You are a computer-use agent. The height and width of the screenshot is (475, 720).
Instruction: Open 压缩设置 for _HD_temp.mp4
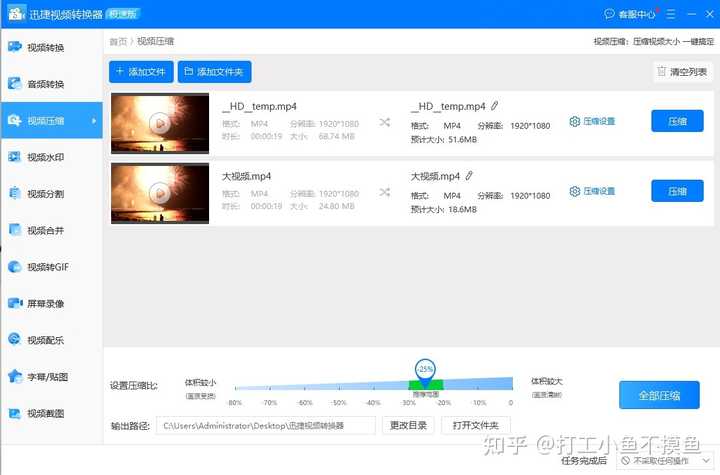click(592, 121)
